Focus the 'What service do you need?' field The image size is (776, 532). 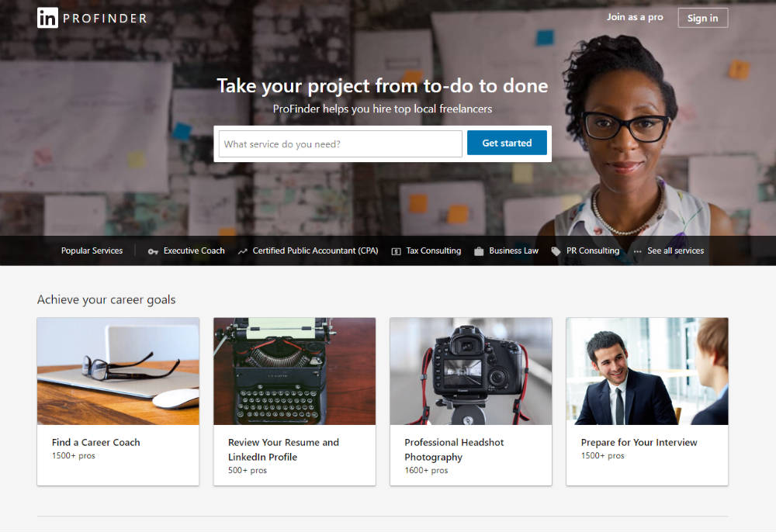340,143
